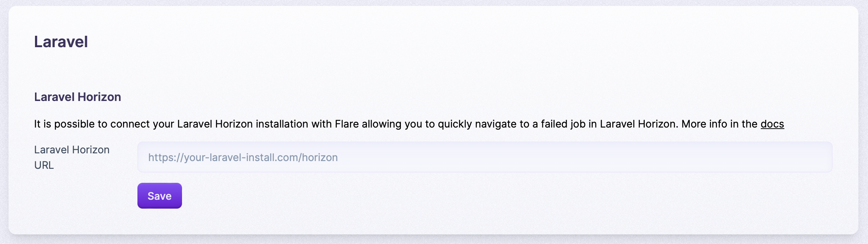The width and height of the screenshot is (868, 244).
Task: Focus the Laravel Horizon URL input field
Action: click(484, 157)
